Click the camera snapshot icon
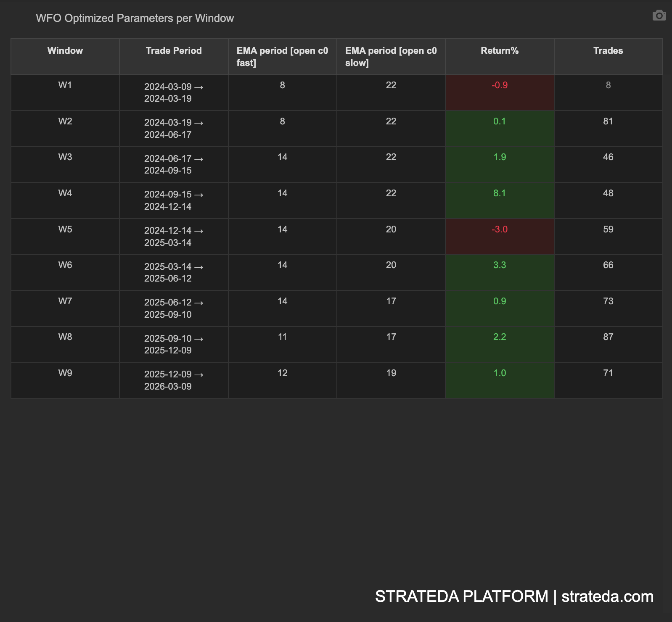This screenshot has width=672, height=622. tap(659, 16)
